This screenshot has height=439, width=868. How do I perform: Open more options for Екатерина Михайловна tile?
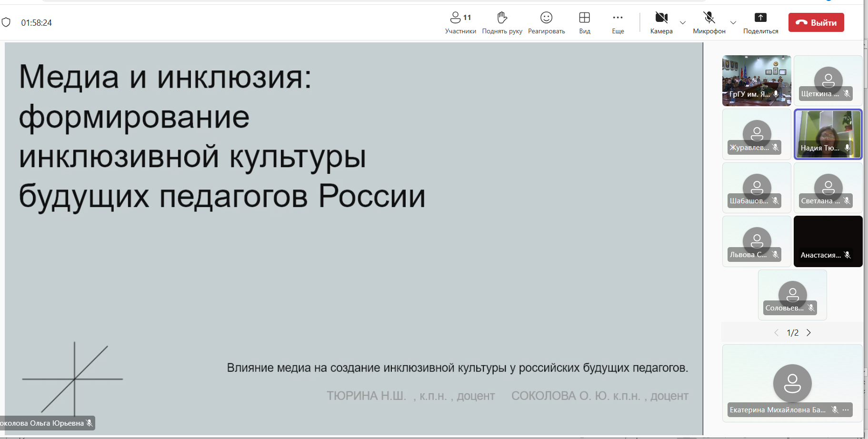click(846, 409)
